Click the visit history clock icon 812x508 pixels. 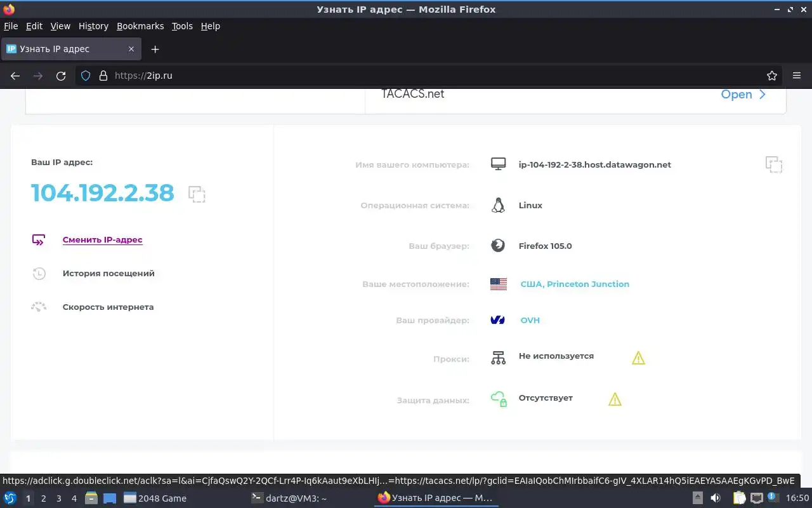(39, 274)
